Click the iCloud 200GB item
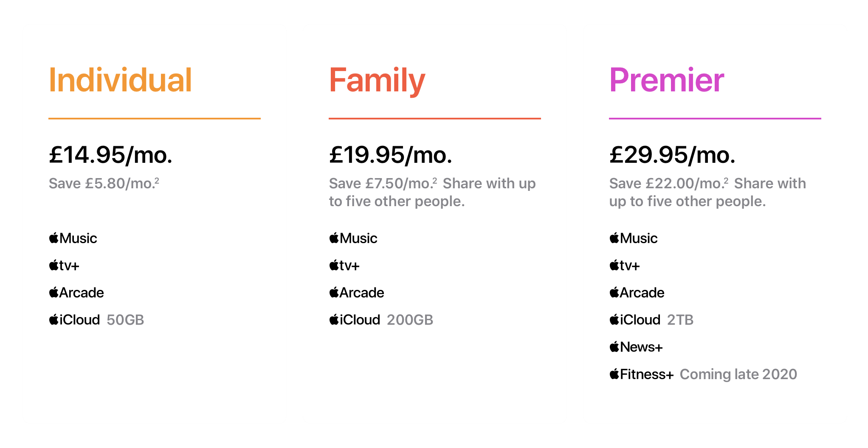Screen dimensions: 868x448 tap(381, 320)
